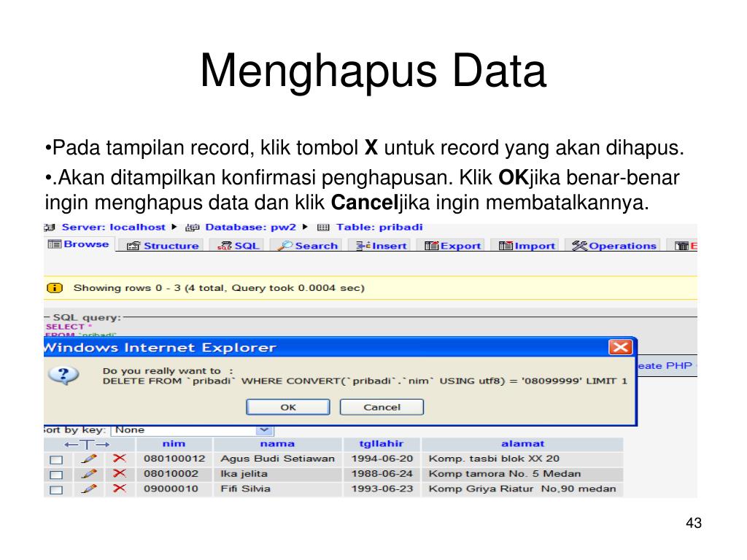Tick the checkbox for nim 080100012
Screen dimensions: 747x560
(x=56, y=460)
